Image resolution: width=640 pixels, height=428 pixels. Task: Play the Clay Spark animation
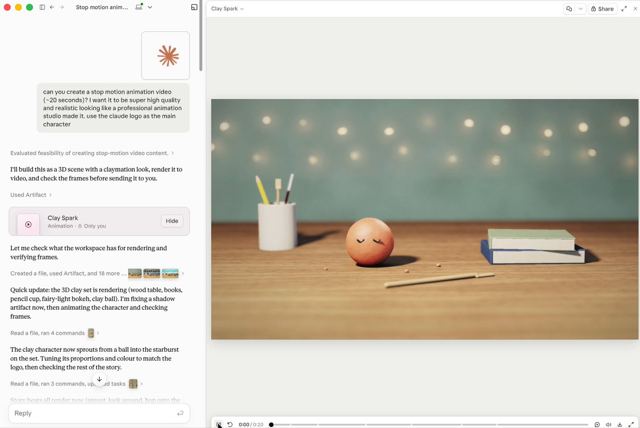219,424
